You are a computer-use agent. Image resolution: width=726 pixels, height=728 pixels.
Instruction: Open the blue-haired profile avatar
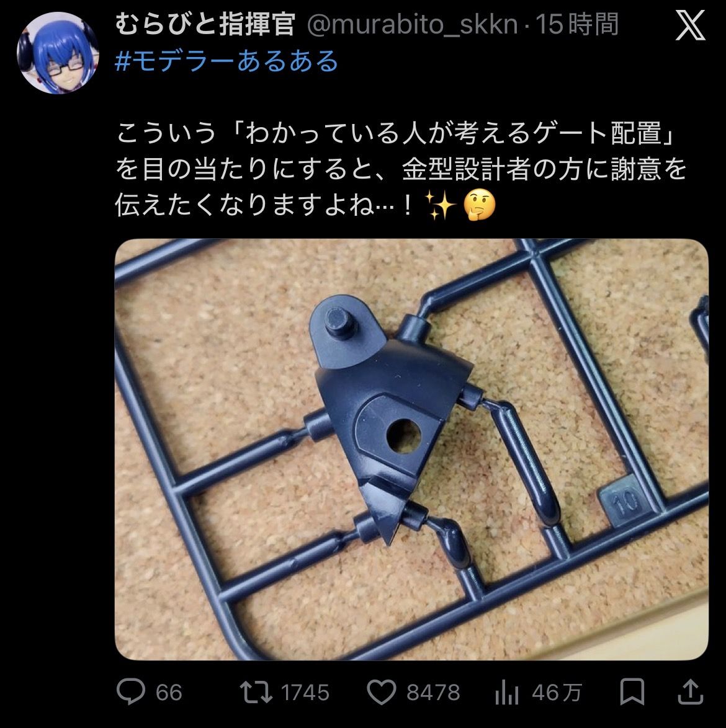click(57, 53)
